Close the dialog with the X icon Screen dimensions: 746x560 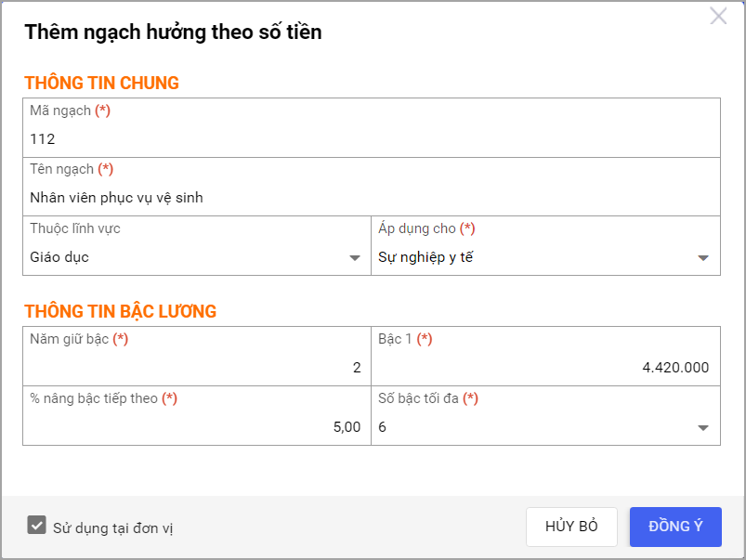(x=718, y=16)
